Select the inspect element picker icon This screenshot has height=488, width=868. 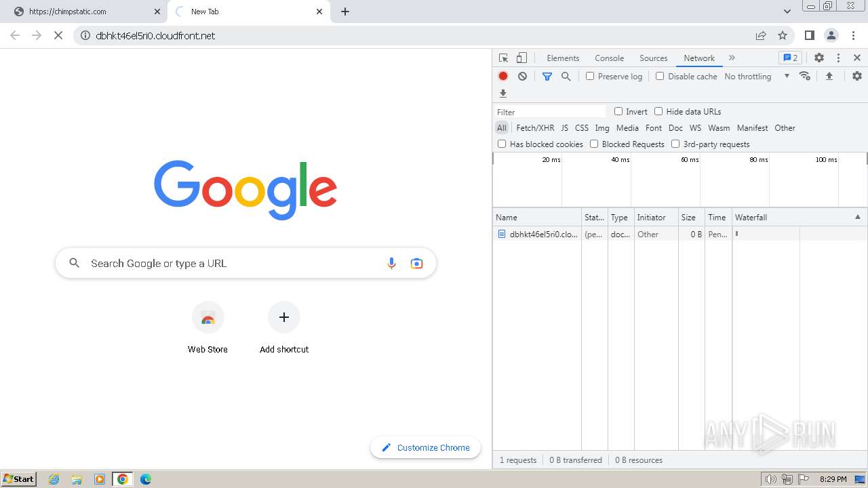point(503,58)
